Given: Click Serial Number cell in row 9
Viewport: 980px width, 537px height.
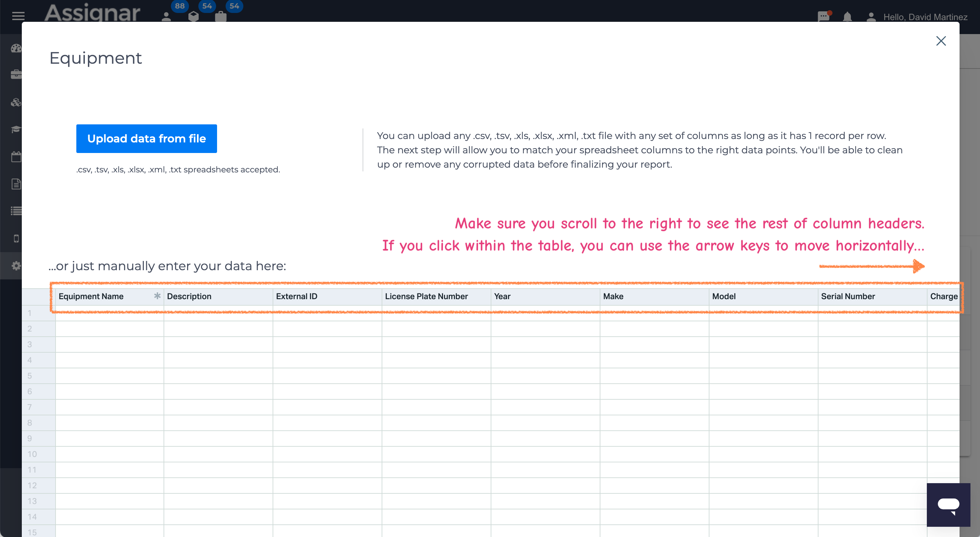Looking at the screenshot, I should (873, 439).
